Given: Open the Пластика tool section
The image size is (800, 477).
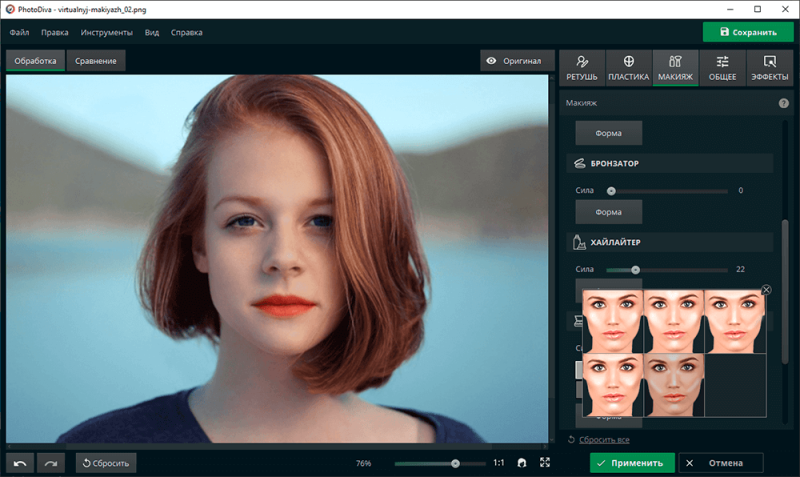Looking at the screenshot, I should point(629,67).
